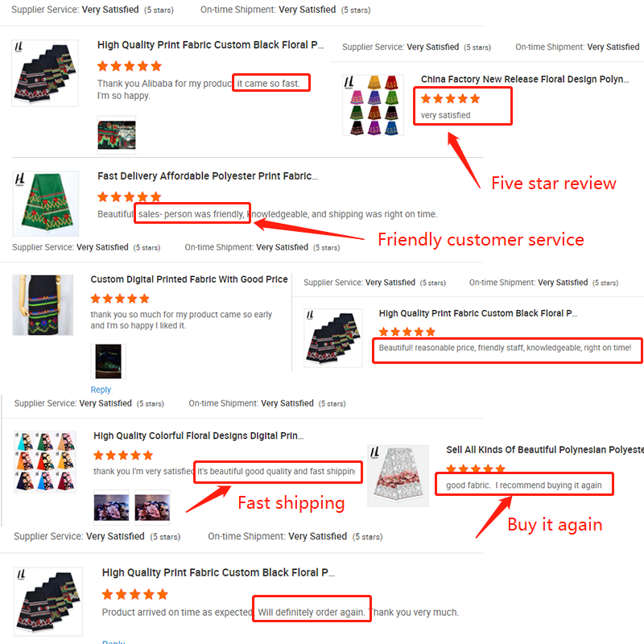Click 'China Factory New Release Floral Design Polyn...' title

(x=525, y=79)
